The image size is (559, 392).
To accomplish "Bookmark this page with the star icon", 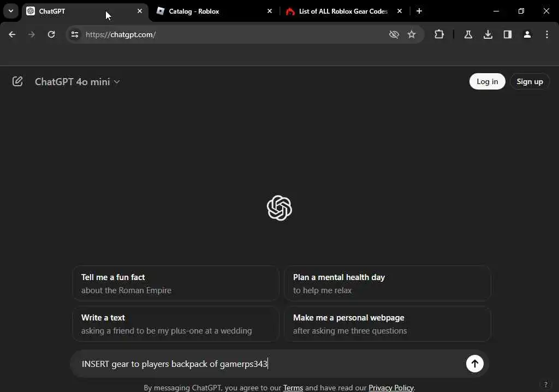I will [x=412, y=34].
